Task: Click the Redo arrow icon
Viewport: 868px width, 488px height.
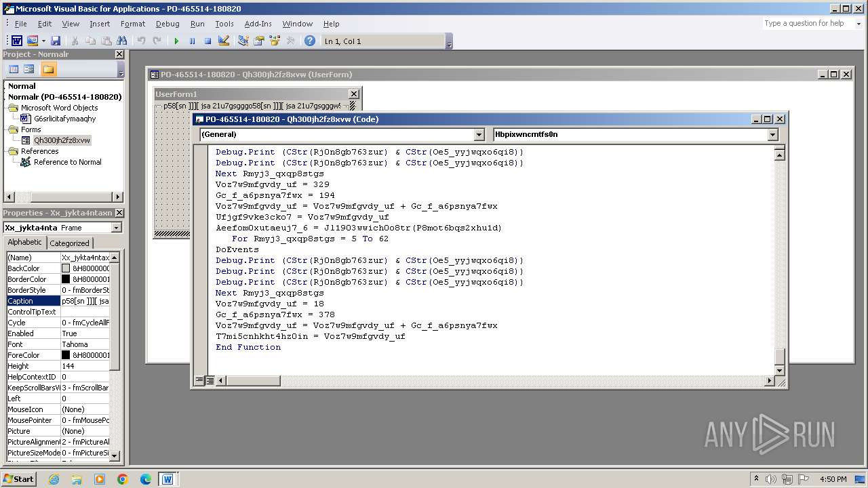Action: 157,41
